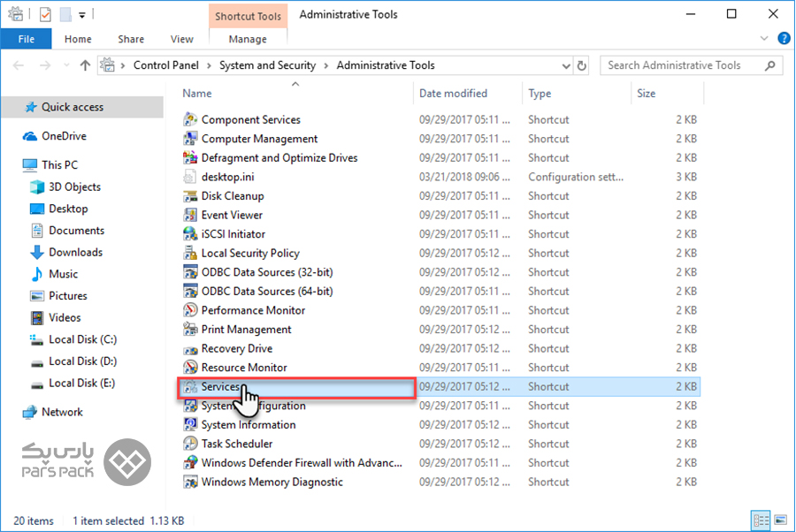Select ODBC Data Sources (64-bit) icon
Screen dimensions: 796x532
click(190, 291)
